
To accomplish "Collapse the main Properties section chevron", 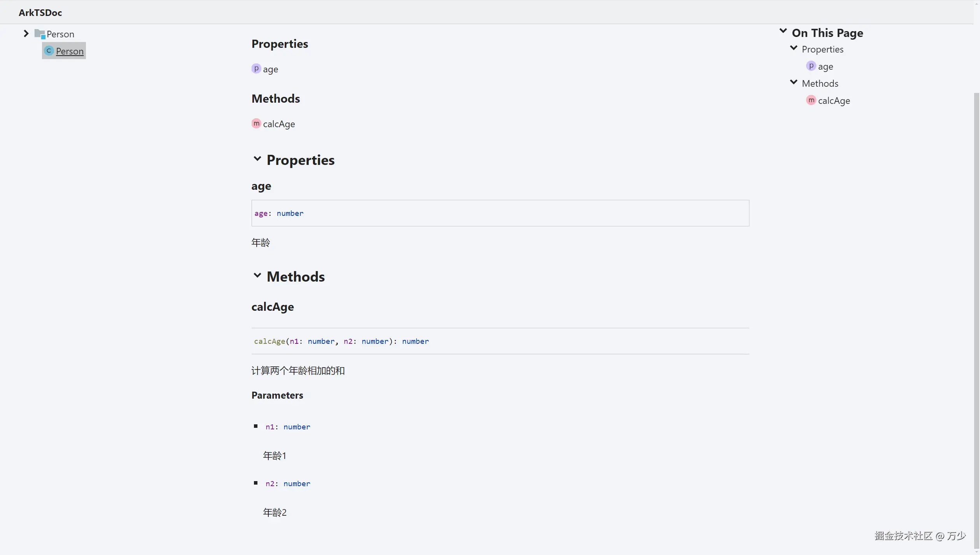I will (257, 159).
